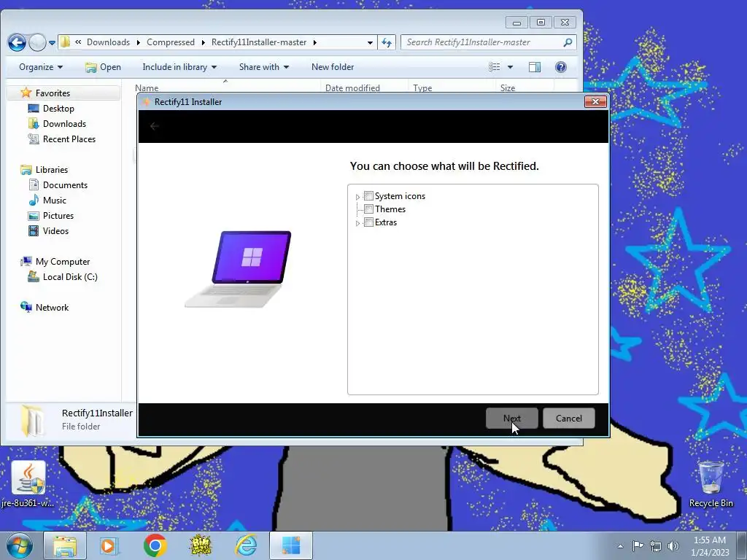Close the Rectify11 Installer dialog
The image size is (747, 560).
[595, 101]
